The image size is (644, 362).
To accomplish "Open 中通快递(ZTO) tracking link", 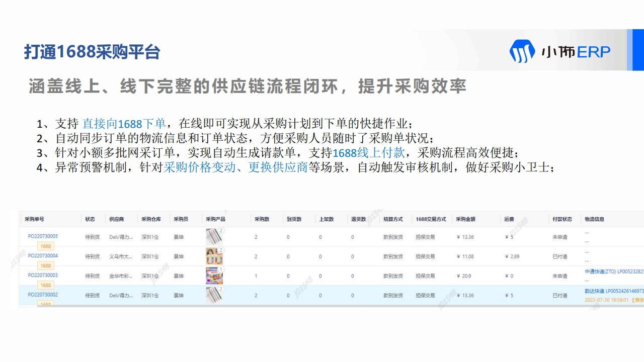I will point(614,271).
